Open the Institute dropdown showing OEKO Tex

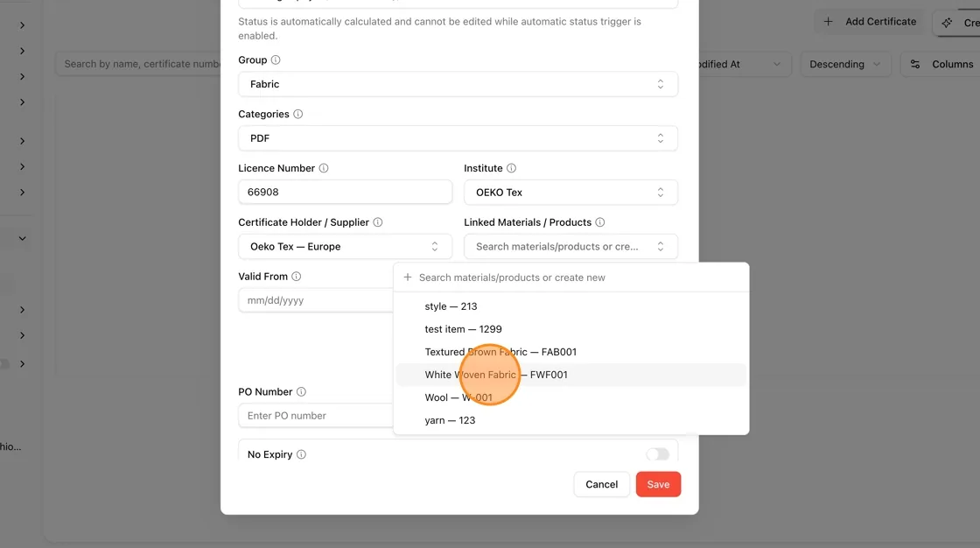(570, 192)
